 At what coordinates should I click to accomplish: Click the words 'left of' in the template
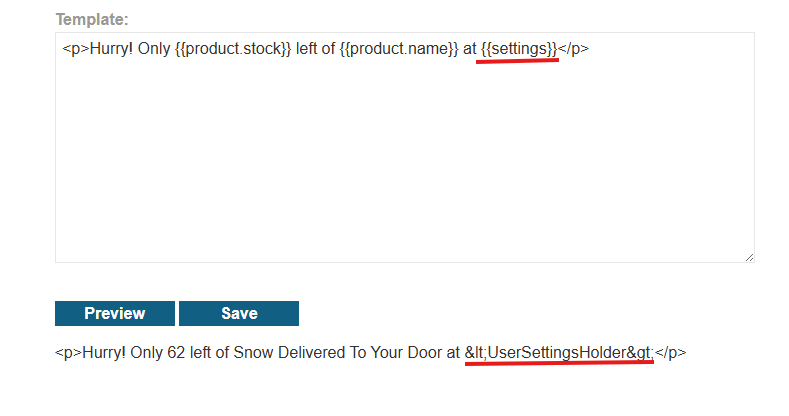[313, 49]
